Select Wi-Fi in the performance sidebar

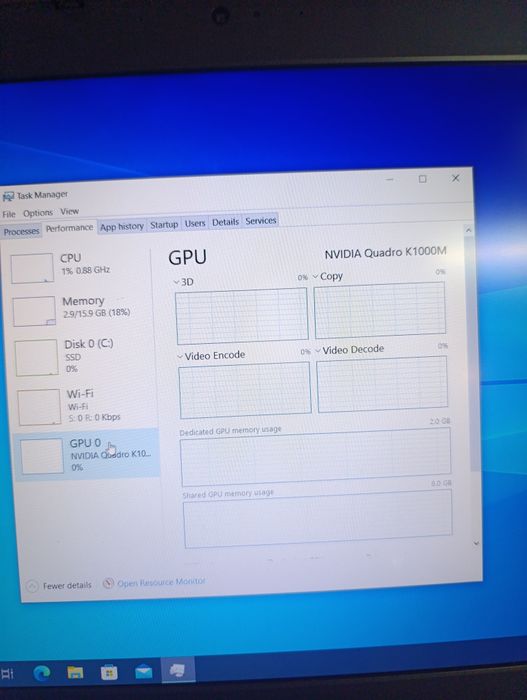tap(87, 405)
